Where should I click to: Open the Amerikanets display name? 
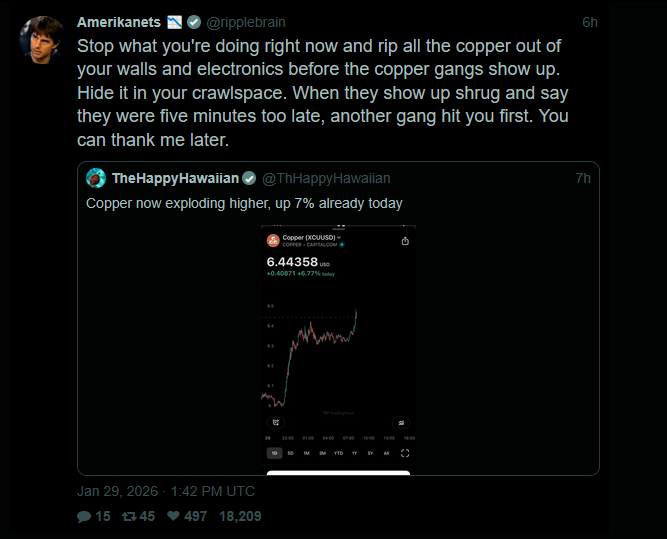[111, 22]
